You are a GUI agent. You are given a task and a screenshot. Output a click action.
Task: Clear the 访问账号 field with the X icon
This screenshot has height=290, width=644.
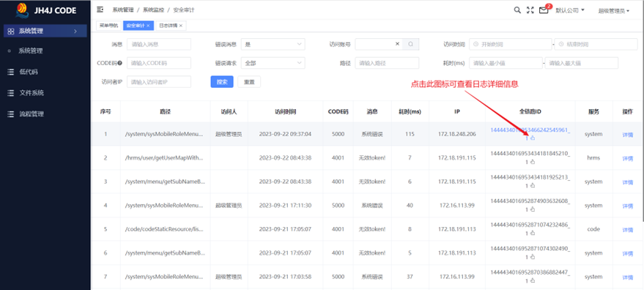point(397,44)
